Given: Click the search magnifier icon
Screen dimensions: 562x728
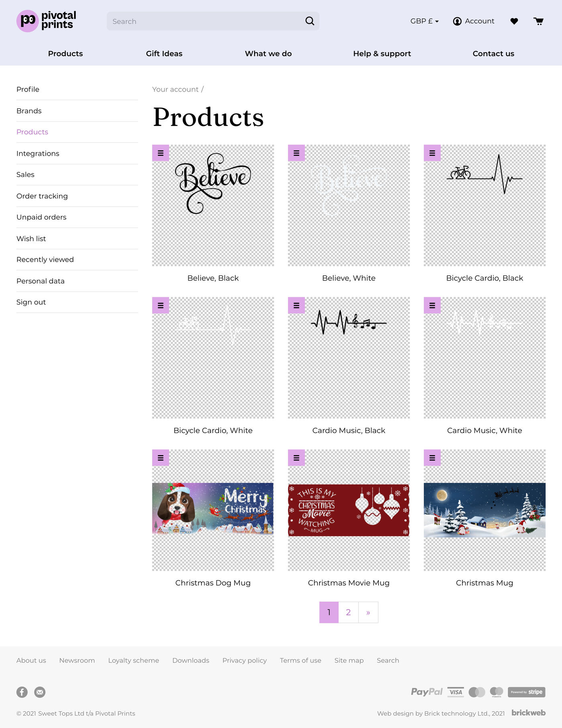Looking at the screenshot, I should pyautogui.click(x=309, y=21).
